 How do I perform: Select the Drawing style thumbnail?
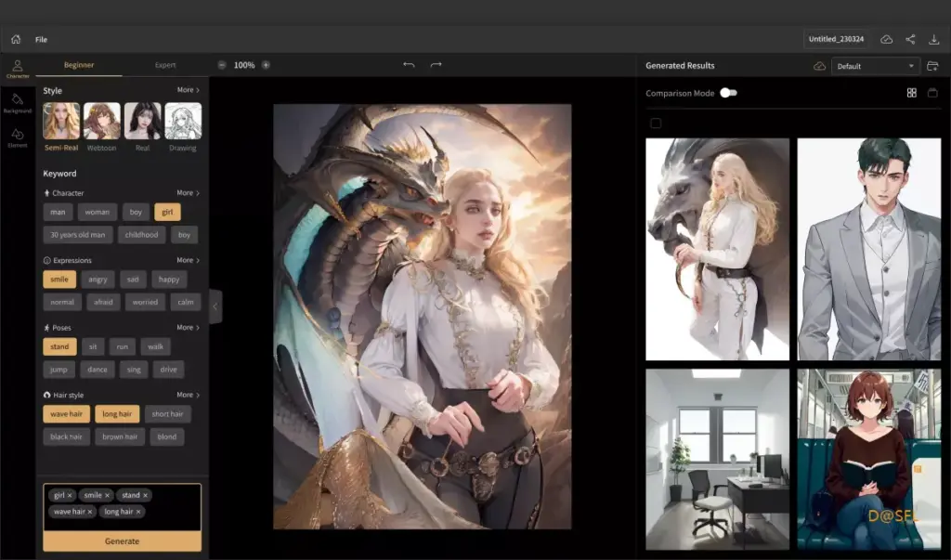click(x=183, y=121)
